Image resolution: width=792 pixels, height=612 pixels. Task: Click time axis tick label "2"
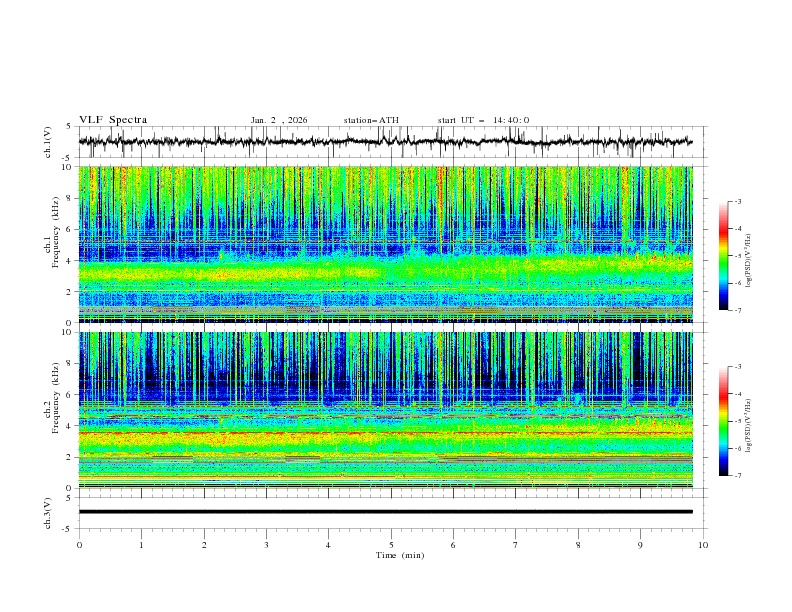pyautogui.click(x=204, y=545)
